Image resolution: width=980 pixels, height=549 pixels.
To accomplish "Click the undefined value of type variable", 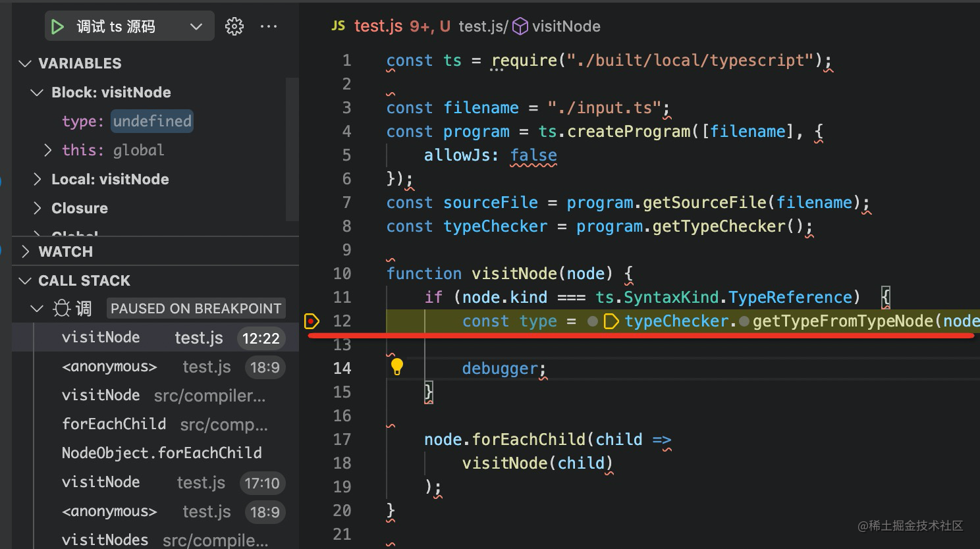I will pos(152,121).
